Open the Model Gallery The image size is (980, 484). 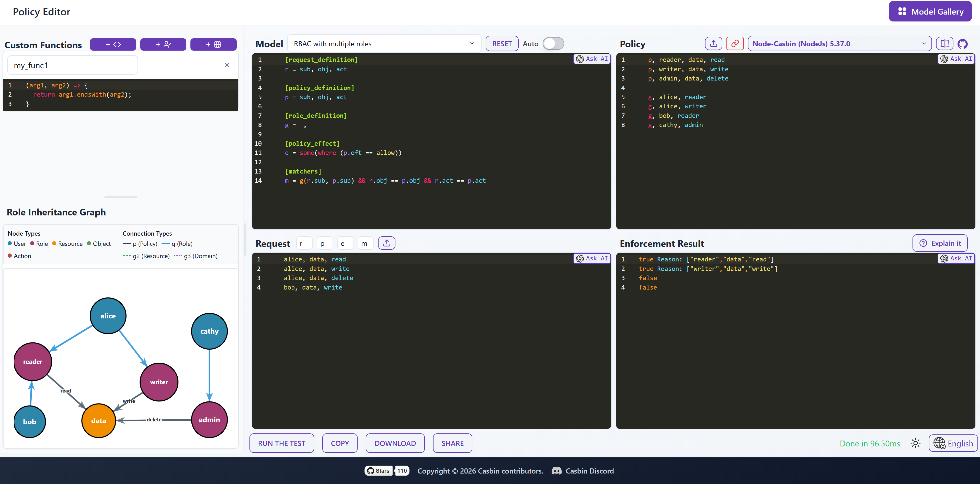pos(930,11)
